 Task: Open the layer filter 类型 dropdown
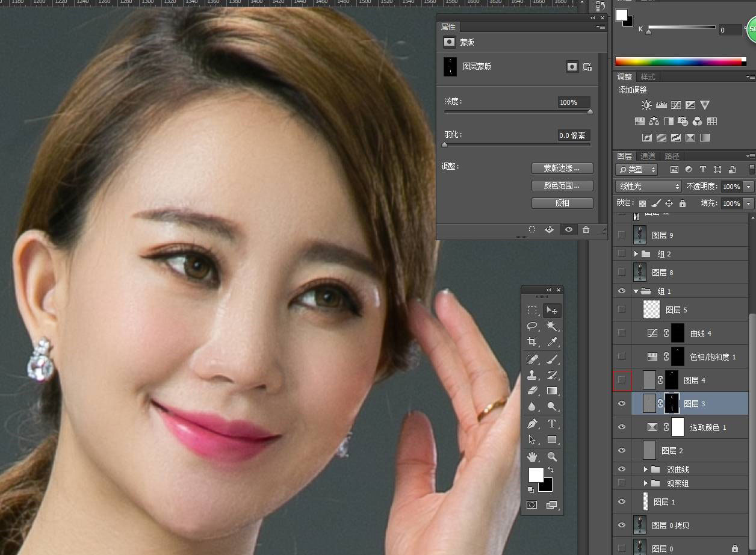coord(637,170)
